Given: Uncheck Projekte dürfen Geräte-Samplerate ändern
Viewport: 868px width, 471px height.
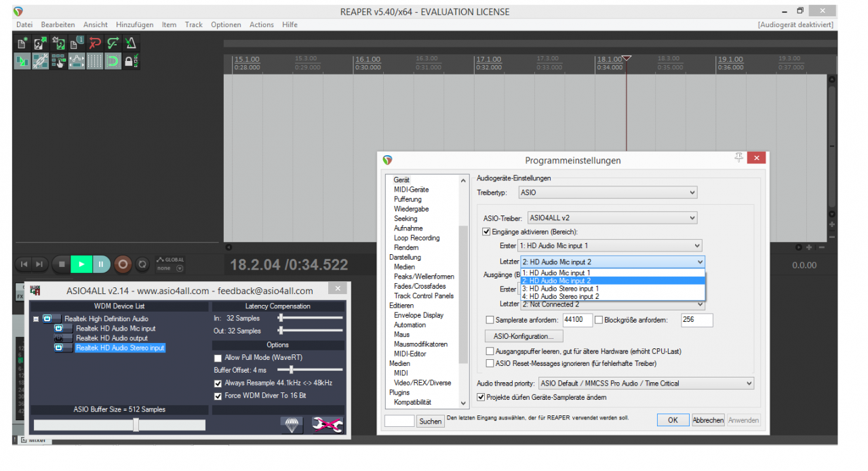Looking at the screenshot, I should (481, 397).
